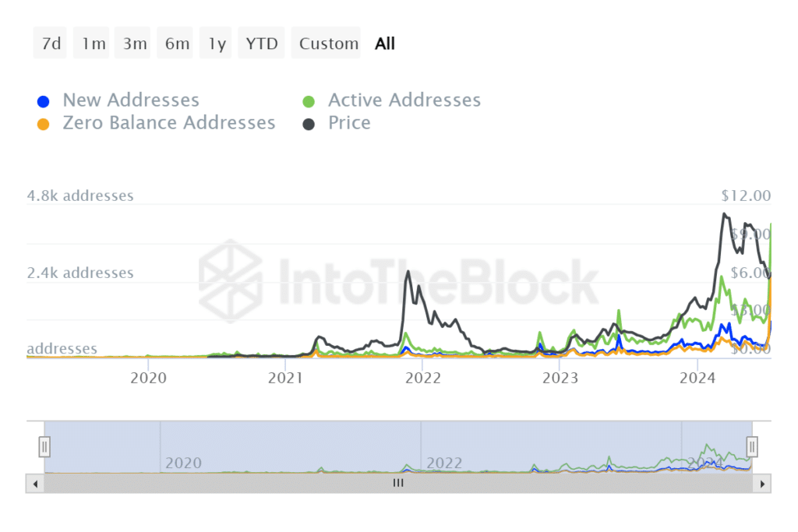Click the navigator left range handle

tap(44, 446)
